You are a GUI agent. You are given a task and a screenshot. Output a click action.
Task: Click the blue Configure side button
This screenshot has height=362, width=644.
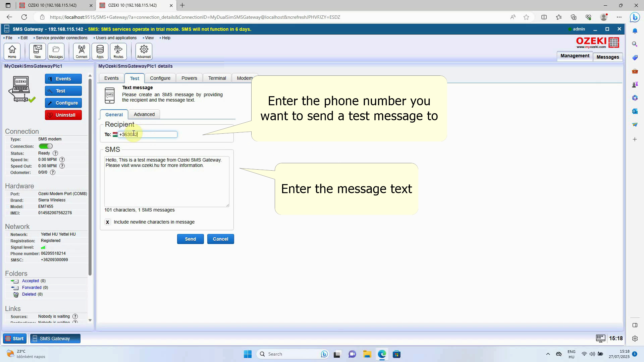[x=63, y=103]
